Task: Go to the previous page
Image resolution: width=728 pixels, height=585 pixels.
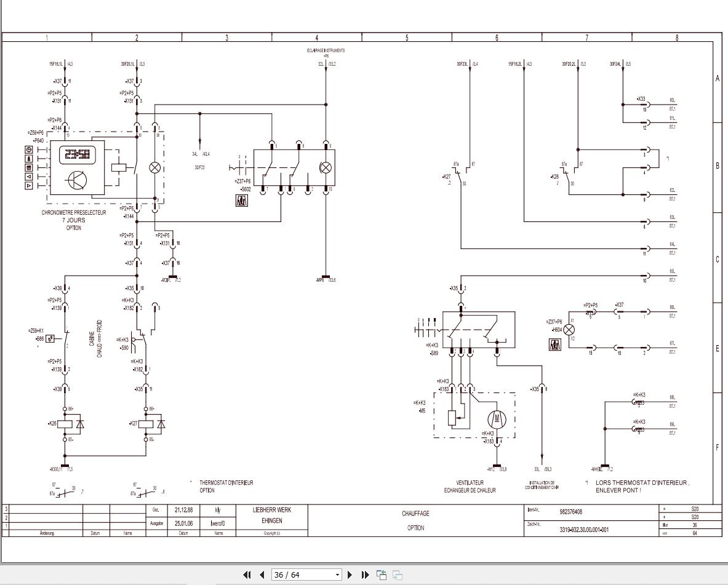Action: [262, 575]
